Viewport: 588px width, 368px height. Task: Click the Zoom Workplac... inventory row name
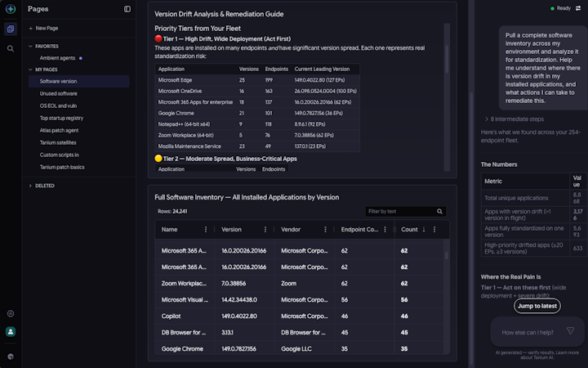[184, 284]
